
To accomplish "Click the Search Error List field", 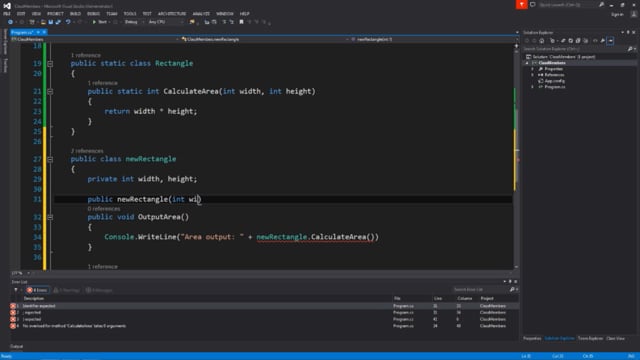I will (480, 290).
